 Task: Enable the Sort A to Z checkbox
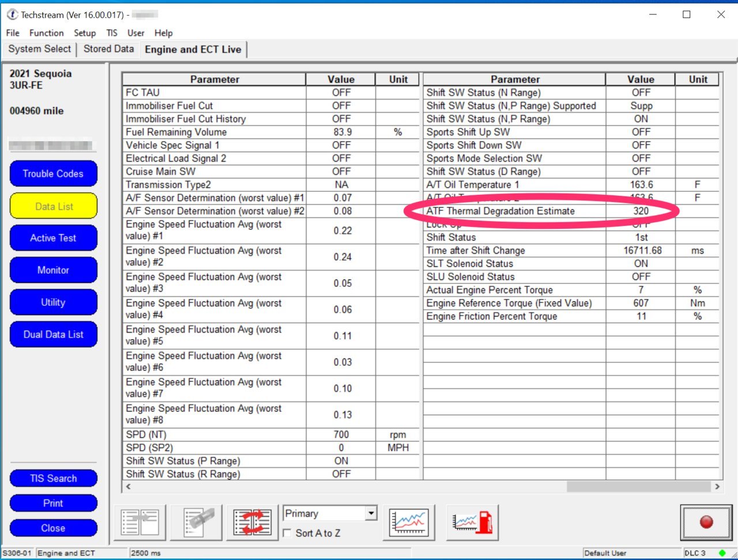[288, 533]
